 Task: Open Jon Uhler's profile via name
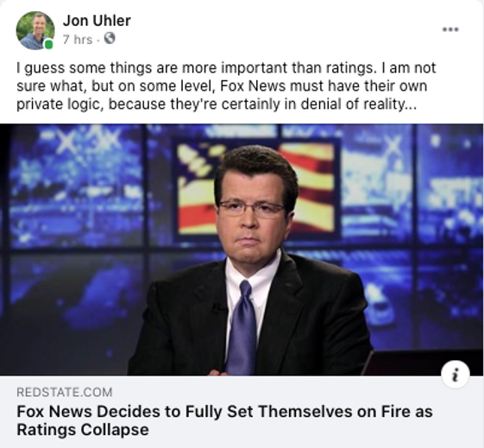click(97, 21)
